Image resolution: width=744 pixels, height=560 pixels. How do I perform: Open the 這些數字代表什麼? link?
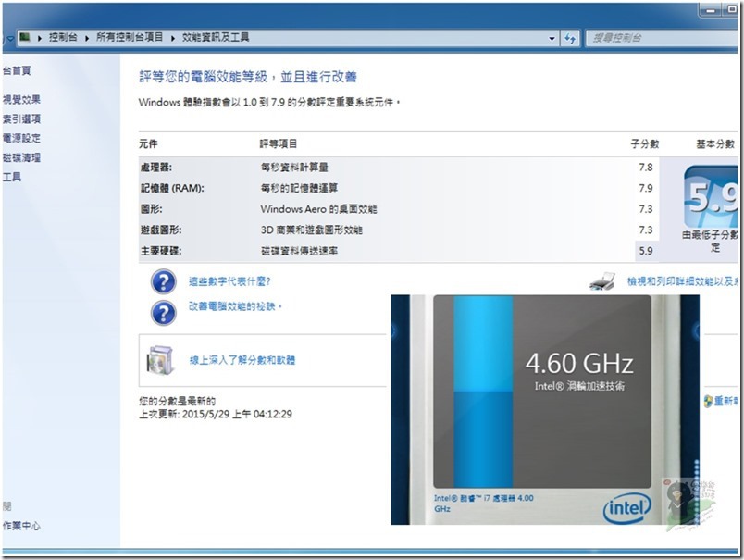[x=229, y=281]
